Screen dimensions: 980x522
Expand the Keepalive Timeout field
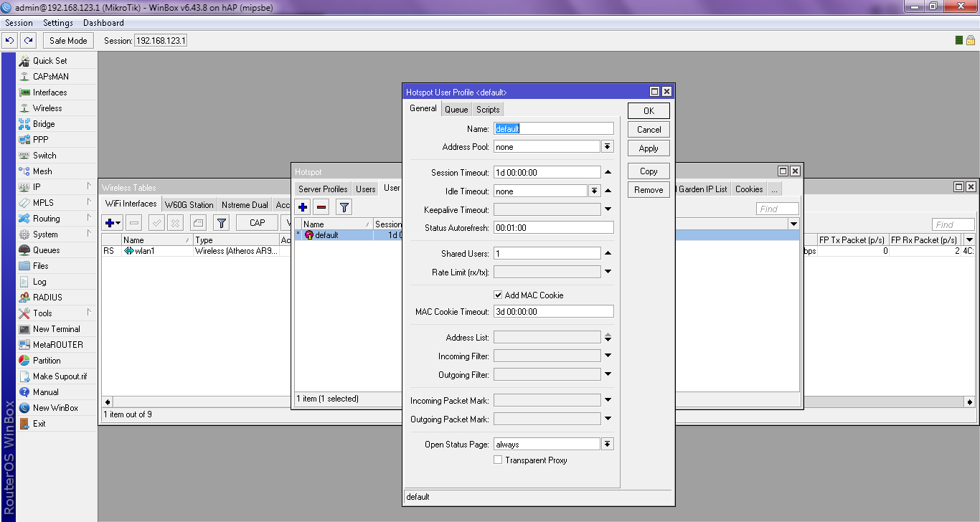(608, 210)
